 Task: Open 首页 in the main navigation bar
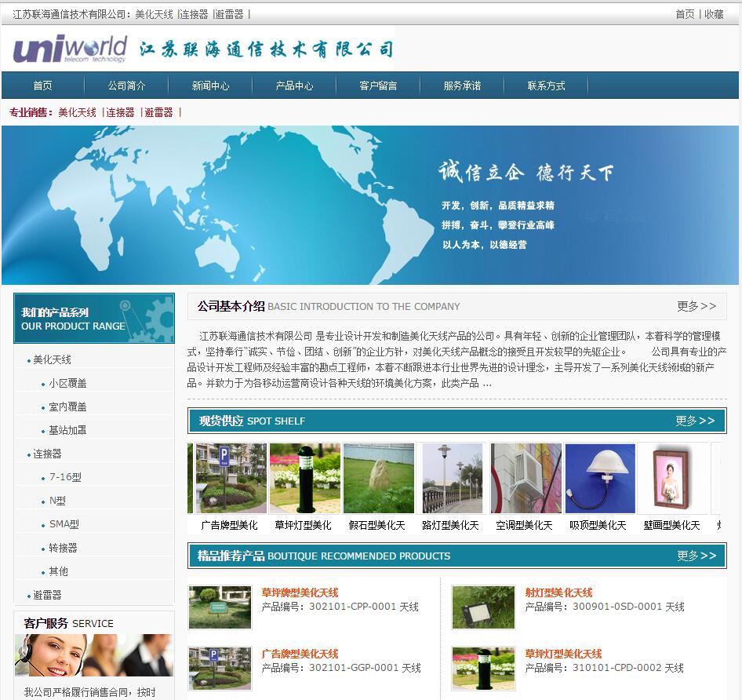pyautogui.click(x=42, y=86)
